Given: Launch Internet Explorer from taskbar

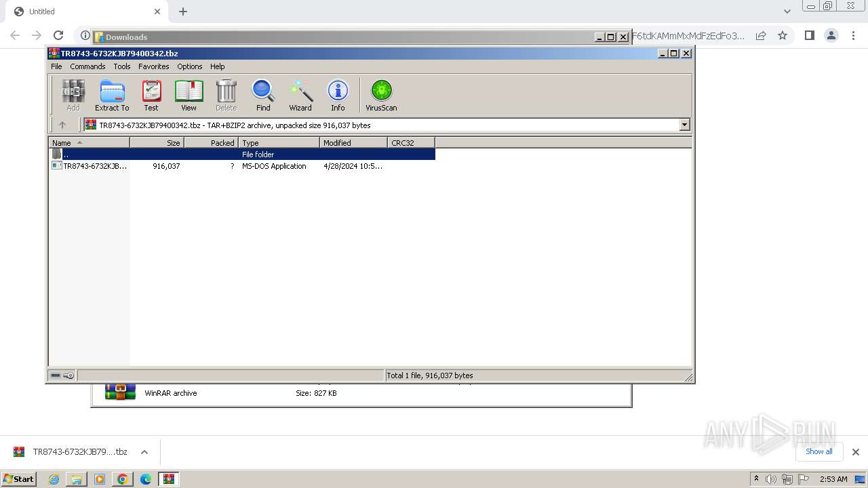Looking at the screenshot, I should [54, 479].
